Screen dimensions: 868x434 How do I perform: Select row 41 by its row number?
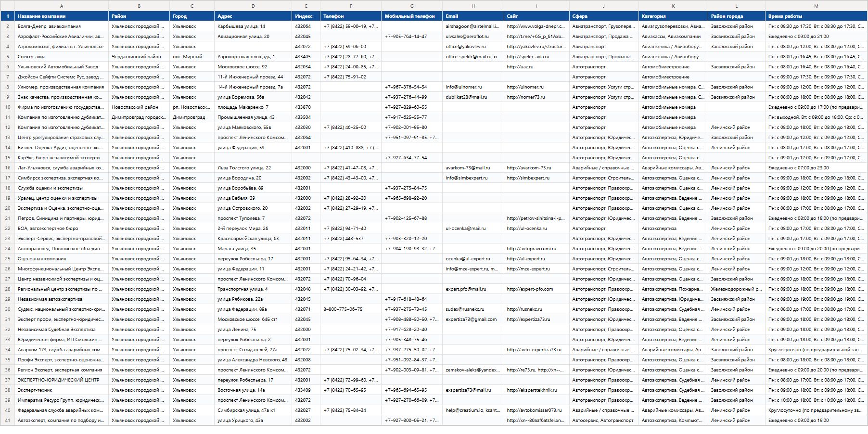click(7, 421)
